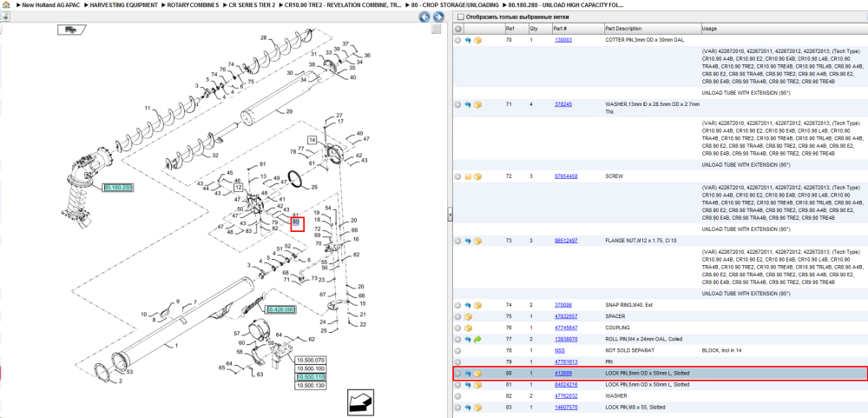Open 80 - CROP STORAGE/UNLOADING breadcrumb
The height and width of the screenshot is (418, 868).
[x=455, y=4]
